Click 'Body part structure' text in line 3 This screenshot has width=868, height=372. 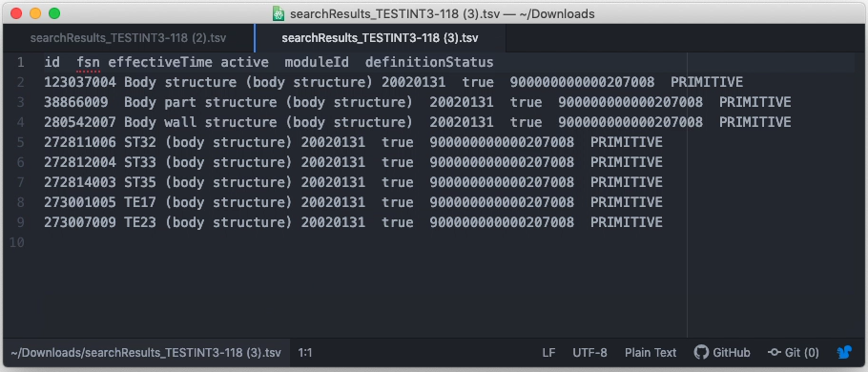click(x=200, y=102)
